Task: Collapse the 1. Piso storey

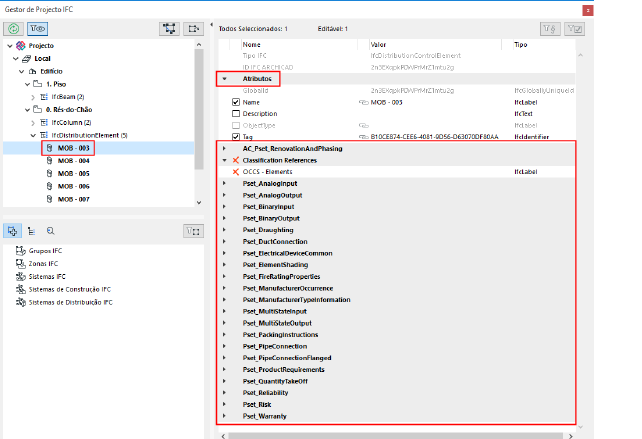Action: [27, 84]
